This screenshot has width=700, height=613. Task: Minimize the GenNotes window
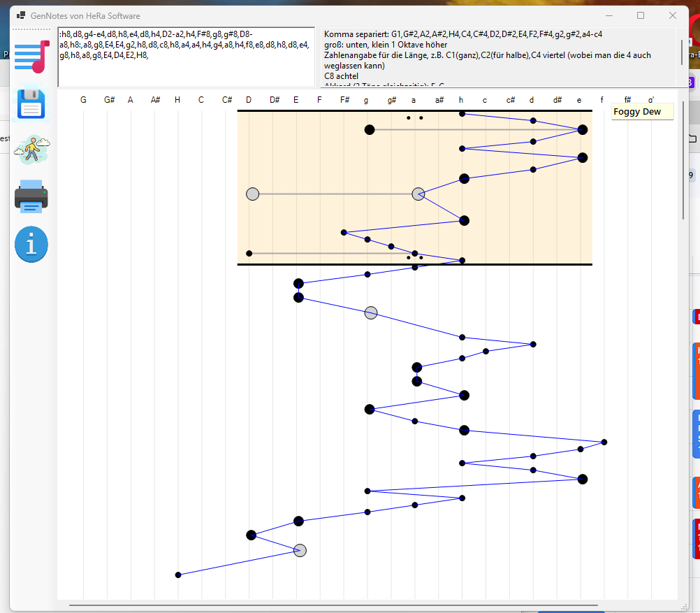[608, 15]
